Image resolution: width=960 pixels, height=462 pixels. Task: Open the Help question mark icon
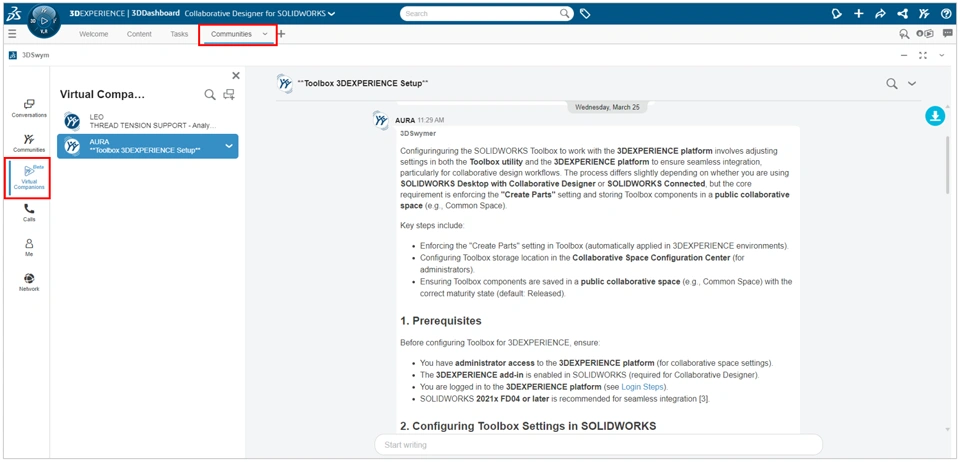tap(945, 13)
